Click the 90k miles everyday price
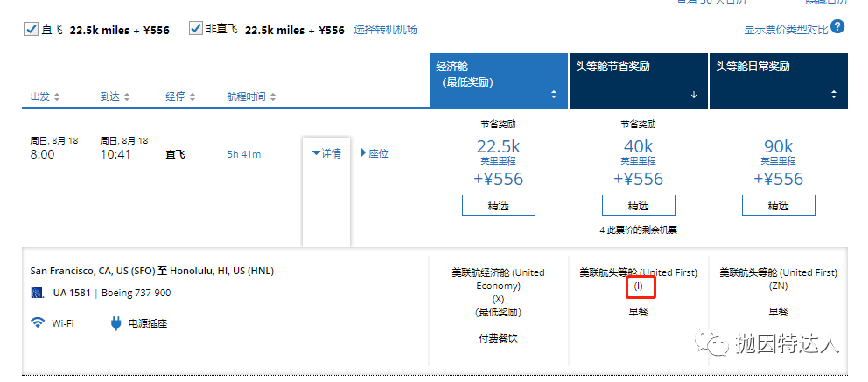Viewport: 868px width, 382px height. [x=779, y=147]
